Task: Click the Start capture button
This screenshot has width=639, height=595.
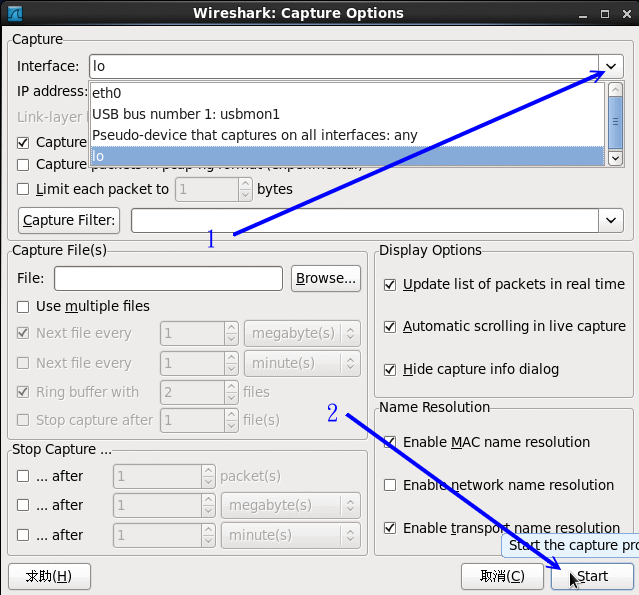Action: [592, 576]
